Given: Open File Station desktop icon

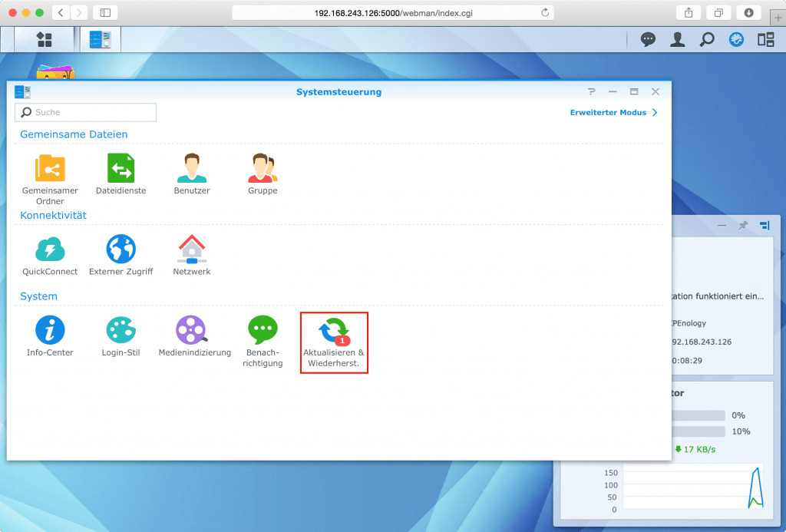Looking at the screenshot, I should coord(55,72).
